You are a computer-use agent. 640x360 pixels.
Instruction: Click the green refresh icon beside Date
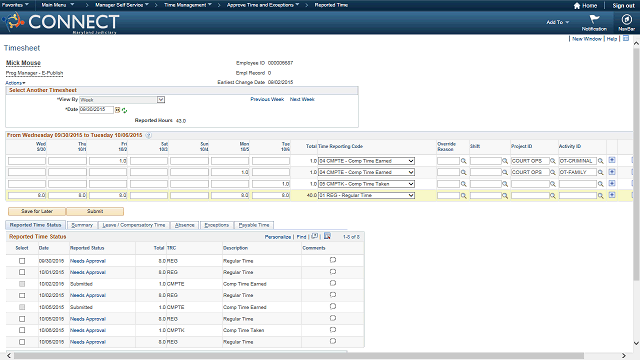[x=124, y=110]
